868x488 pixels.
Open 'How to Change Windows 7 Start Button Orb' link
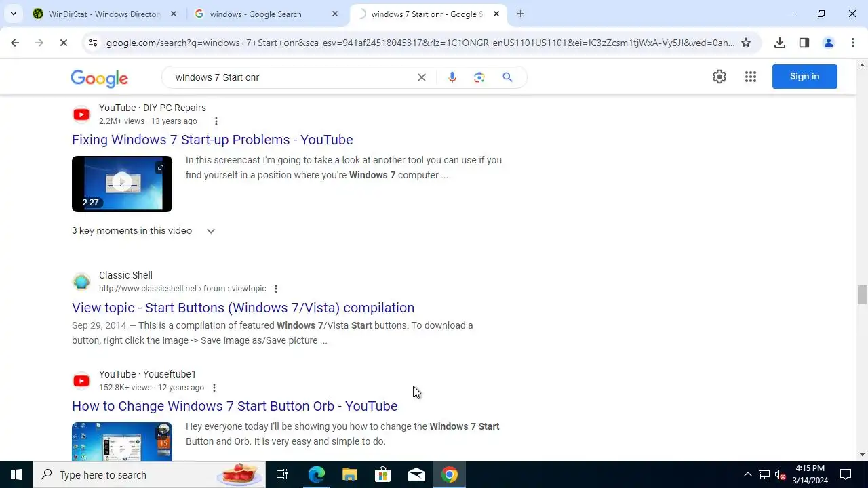(x=235, y=406)
